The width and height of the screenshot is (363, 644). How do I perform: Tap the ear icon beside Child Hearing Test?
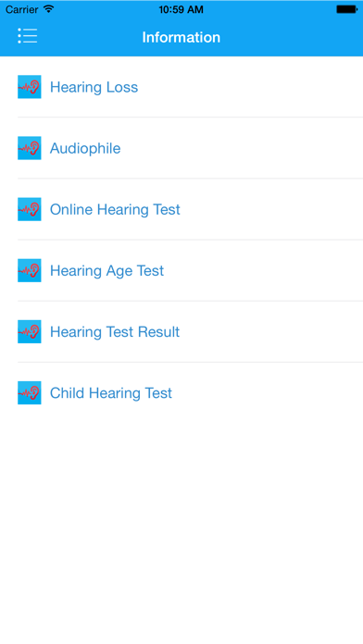[x=30, y=392]
